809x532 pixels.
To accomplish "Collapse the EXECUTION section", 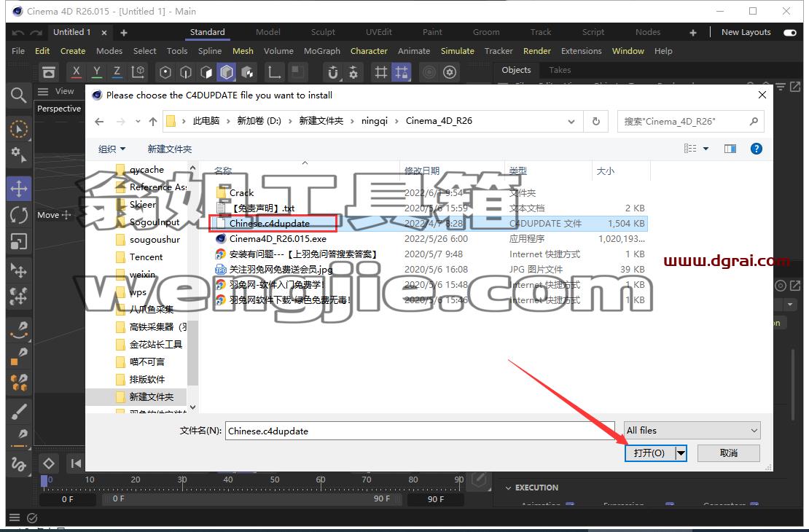I will pos(508,488).
